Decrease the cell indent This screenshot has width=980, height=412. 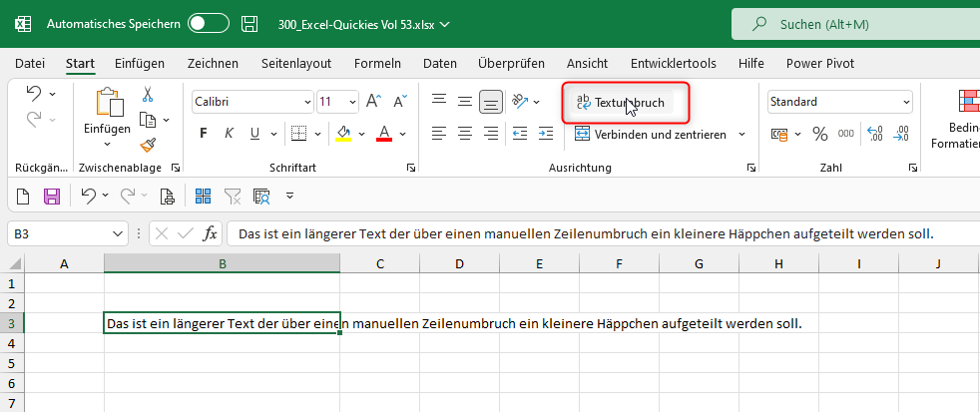(519, 133)
